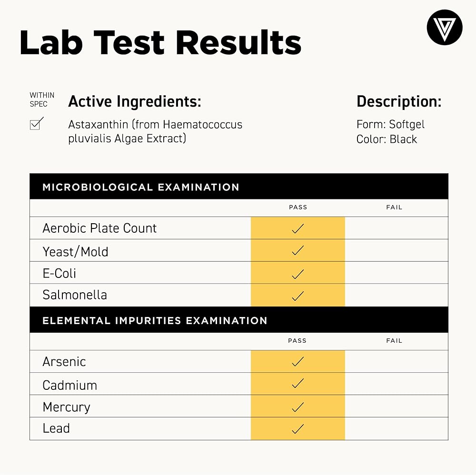Click the Astaxanthin ingredient text
The width and height of the screenshot is (476, 475).
[x=155, y=131]
